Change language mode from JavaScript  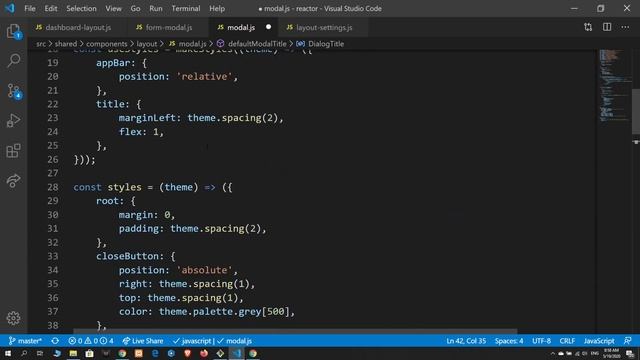point(599,341)
